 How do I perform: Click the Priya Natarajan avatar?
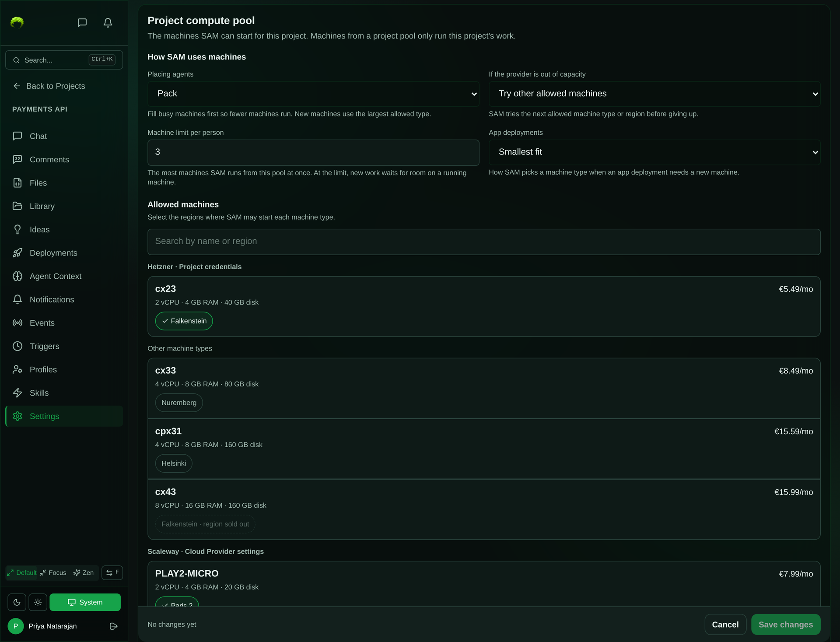click(16, 626)
